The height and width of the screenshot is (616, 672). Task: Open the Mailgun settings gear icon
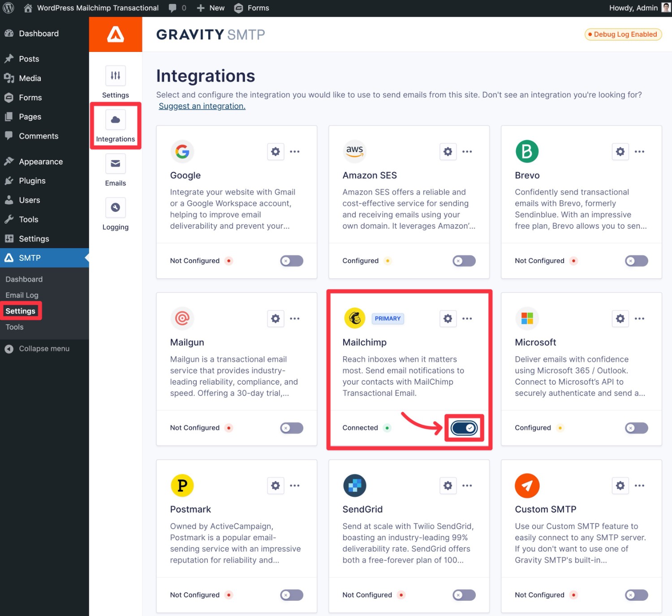(x=276, y=319)
